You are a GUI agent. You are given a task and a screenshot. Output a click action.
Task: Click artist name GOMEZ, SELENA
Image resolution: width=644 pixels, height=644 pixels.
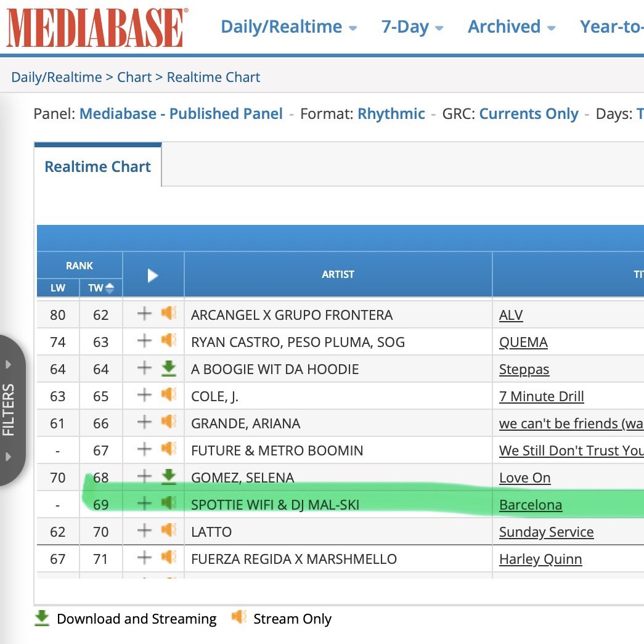(242, 478)
